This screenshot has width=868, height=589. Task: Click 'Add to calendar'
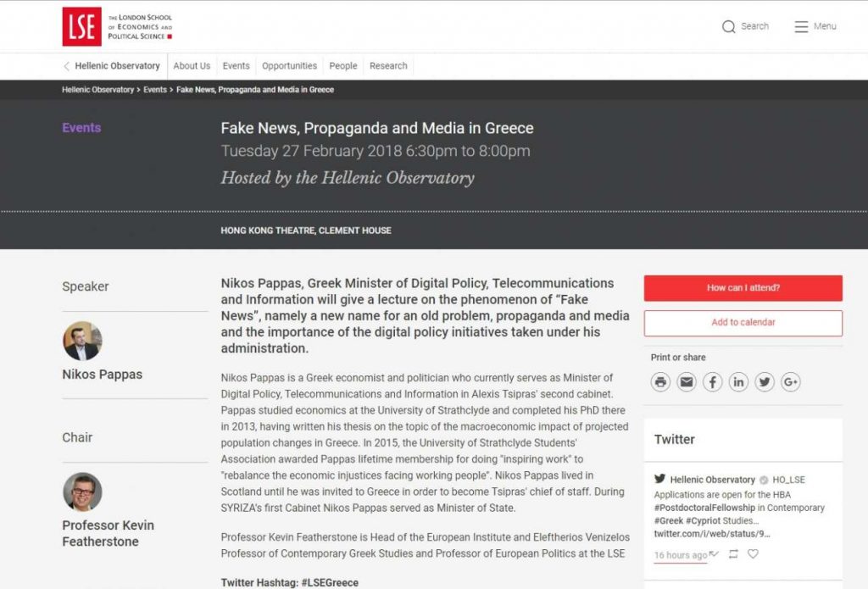(743, 323)
